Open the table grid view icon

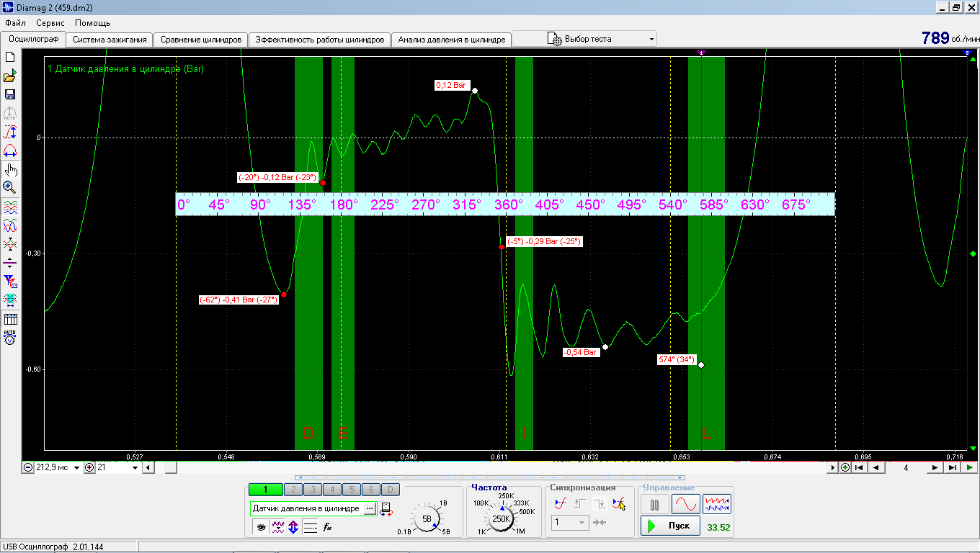pos(10,319)
